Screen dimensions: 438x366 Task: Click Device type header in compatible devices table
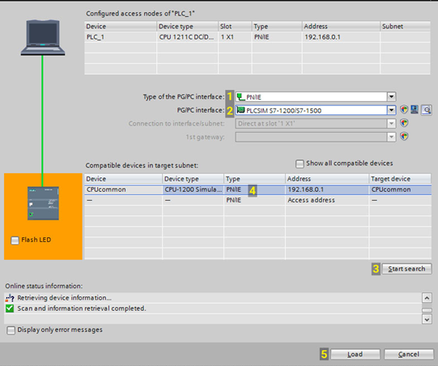pyautogui.click(x=193, y=179)
